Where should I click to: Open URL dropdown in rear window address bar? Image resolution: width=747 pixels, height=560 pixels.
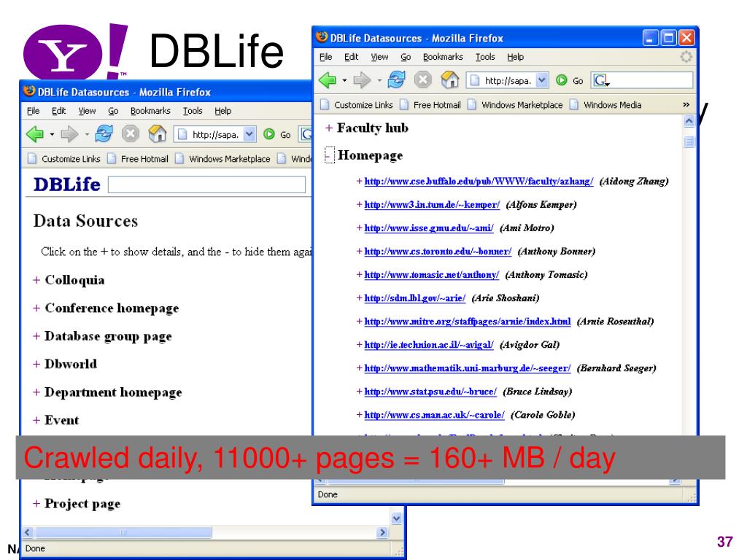point(249,134)
